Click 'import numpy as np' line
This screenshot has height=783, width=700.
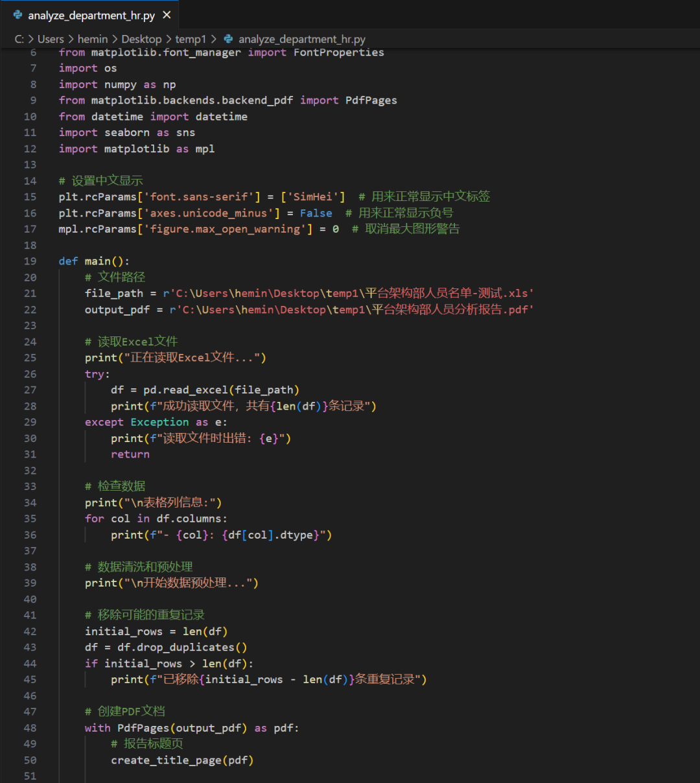tap(117, 84)
